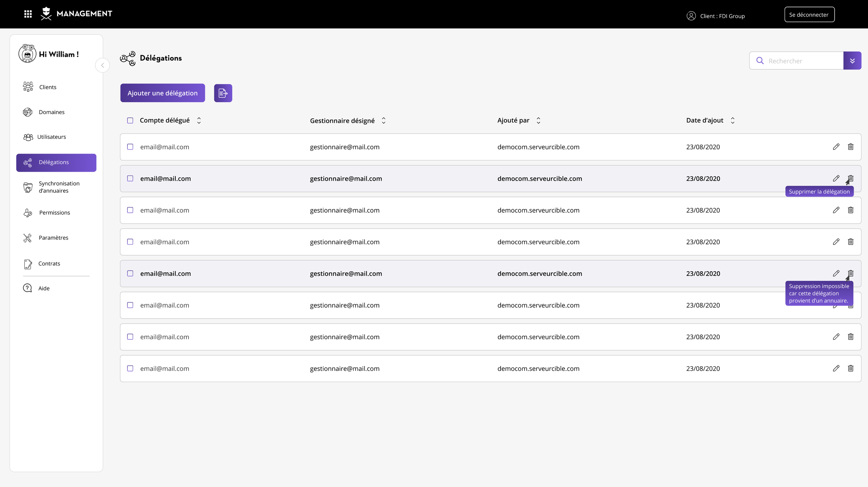Sort by Date d'ajout column arrows

pyautogui.click(x=733, y=120)
